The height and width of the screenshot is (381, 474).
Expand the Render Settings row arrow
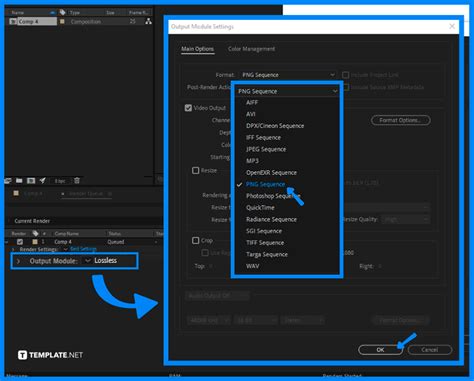[x=13, y=249]
